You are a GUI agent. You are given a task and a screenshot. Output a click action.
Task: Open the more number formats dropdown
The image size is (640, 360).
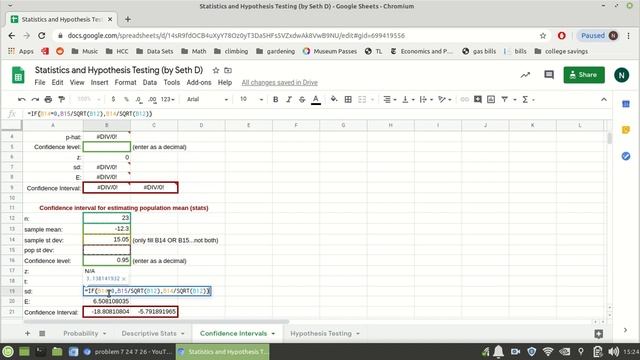(x=167, y=99)
